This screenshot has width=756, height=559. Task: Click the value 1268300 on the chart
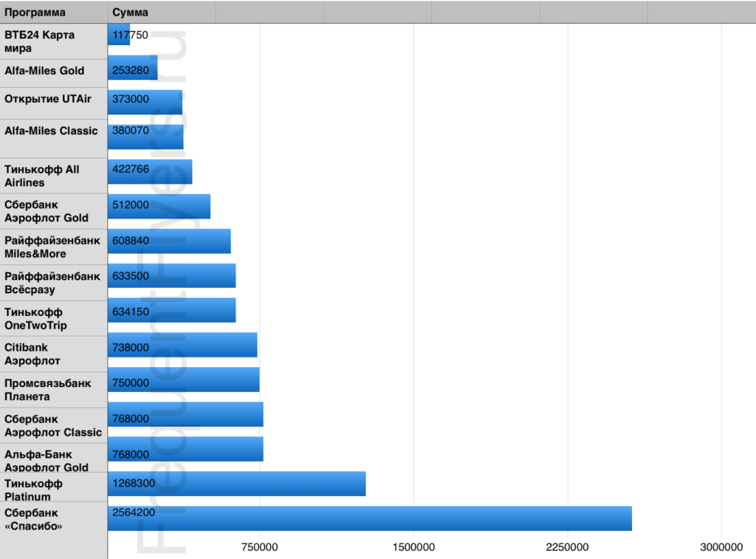[134, 483]
